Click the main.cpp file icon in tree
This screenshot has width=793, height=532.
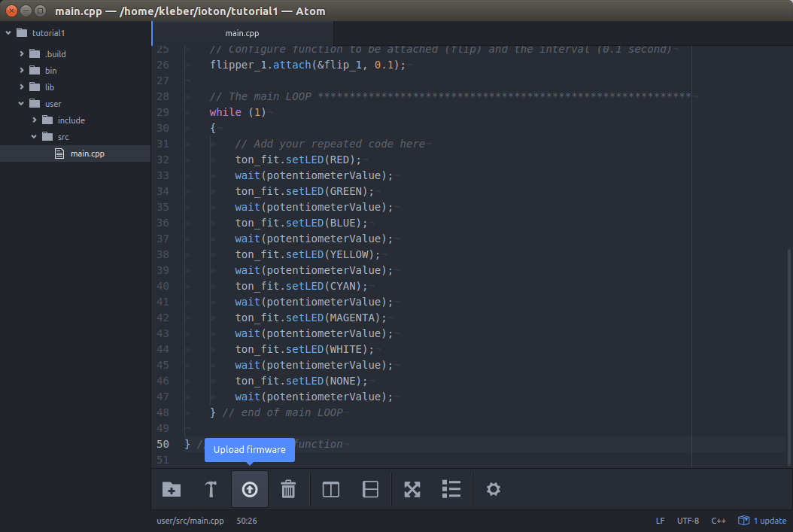(59, 154)
